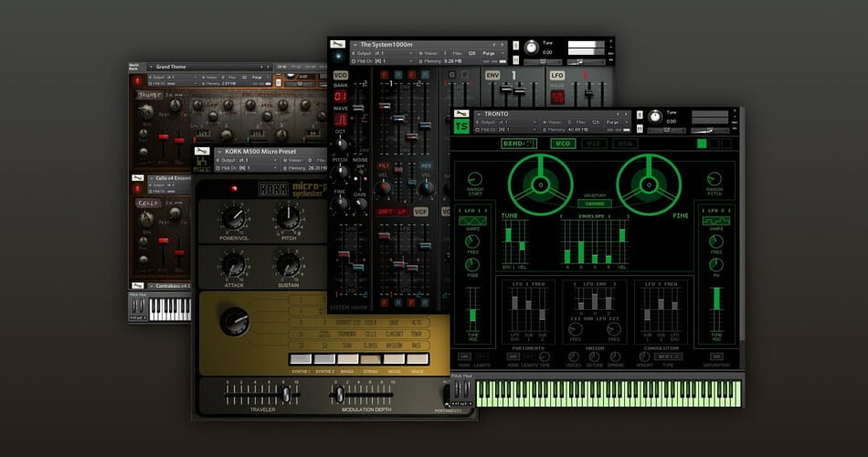Click the KORK M500 wrench icon
The width and height of the screenshot is (868, 457).
202,151
